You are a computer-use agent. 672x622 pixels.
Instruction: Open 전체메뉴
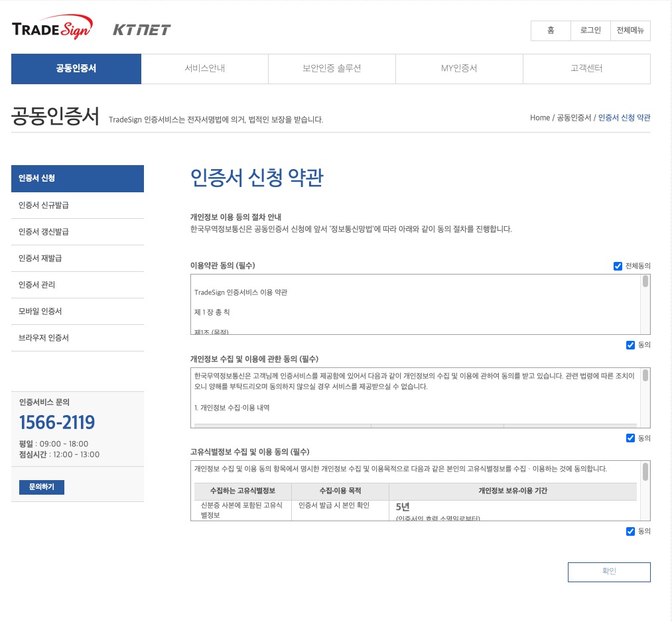point(630,31)
